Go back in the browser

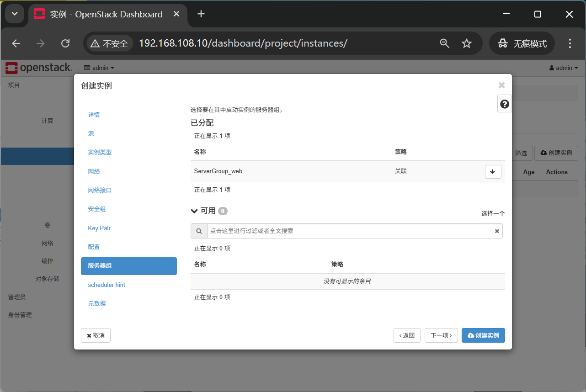16,43
